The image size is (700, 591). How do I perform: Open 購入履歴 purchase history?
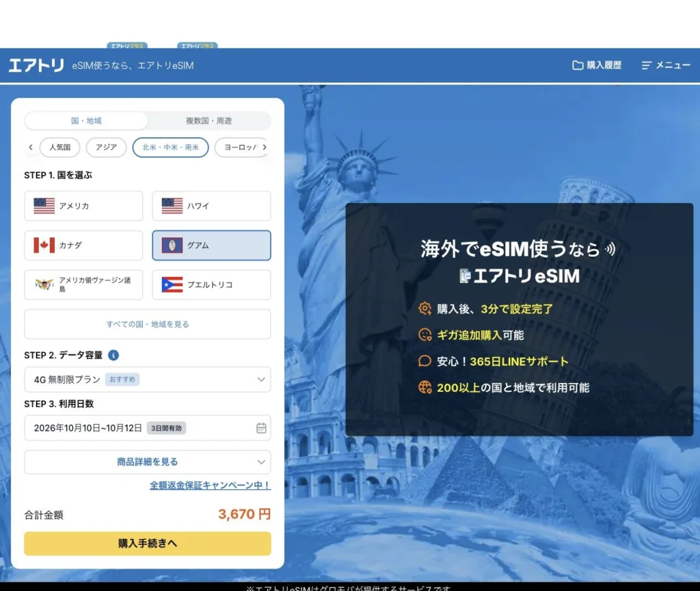click(597, 65)
